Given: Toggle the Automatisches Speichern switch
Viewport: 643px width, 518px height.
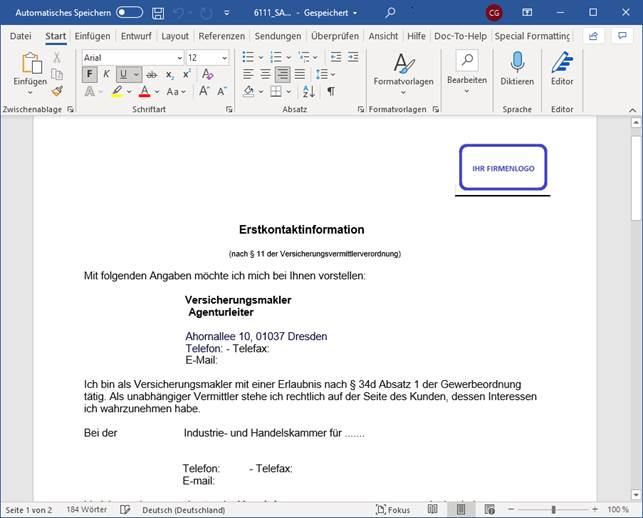Looking at the screenshot, I should 129,12.
